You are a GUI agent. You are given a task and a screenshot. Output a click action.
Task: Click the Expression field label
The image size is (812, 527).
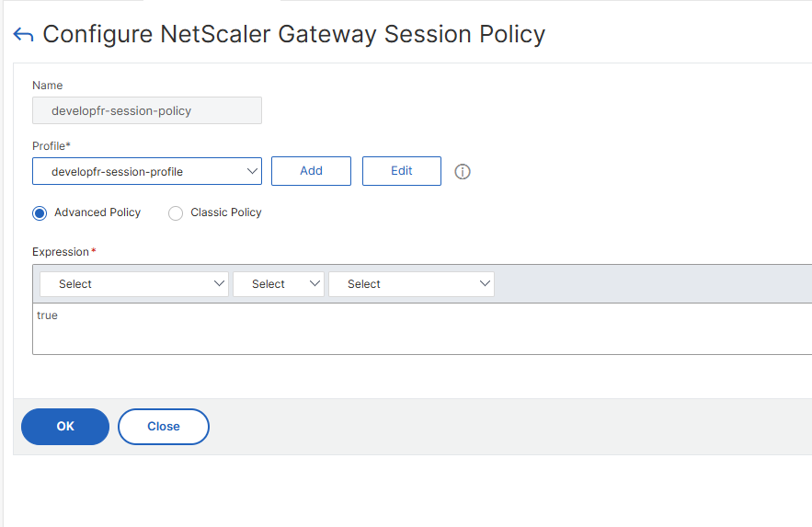(x=63, y=252)
